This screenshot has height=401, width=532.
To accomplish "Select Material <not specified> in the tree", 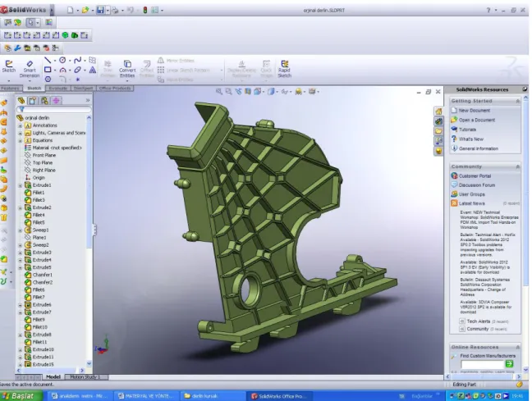I will click(x=57, y=148).
